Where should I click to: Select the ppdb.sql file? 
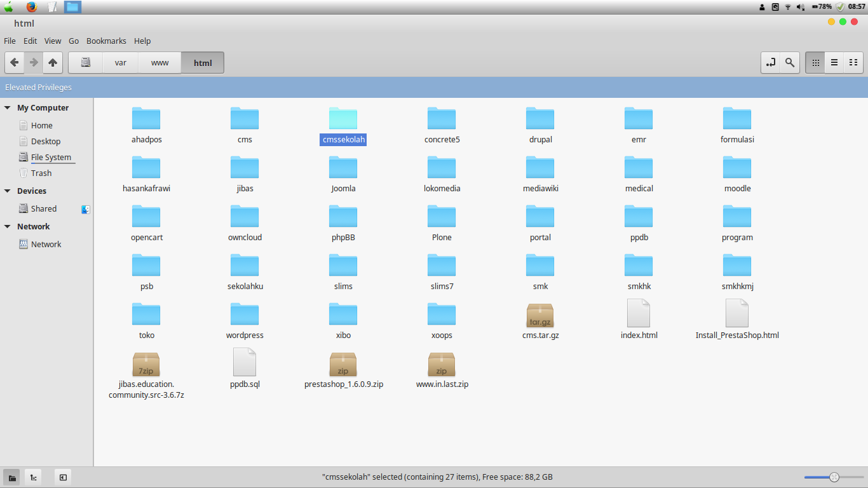(245, 369)
